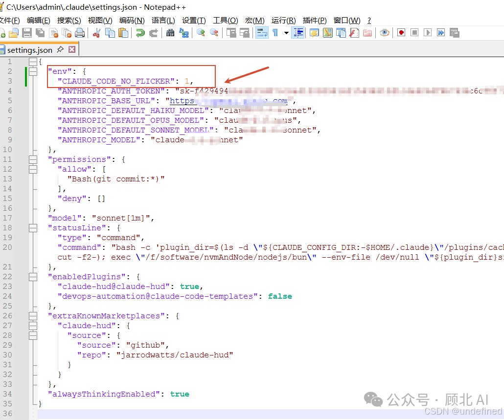The height and width of the screenshot is (420, 504).
Task: Toggle synchronize vertical scrolling button
Action: pos(231,33)
